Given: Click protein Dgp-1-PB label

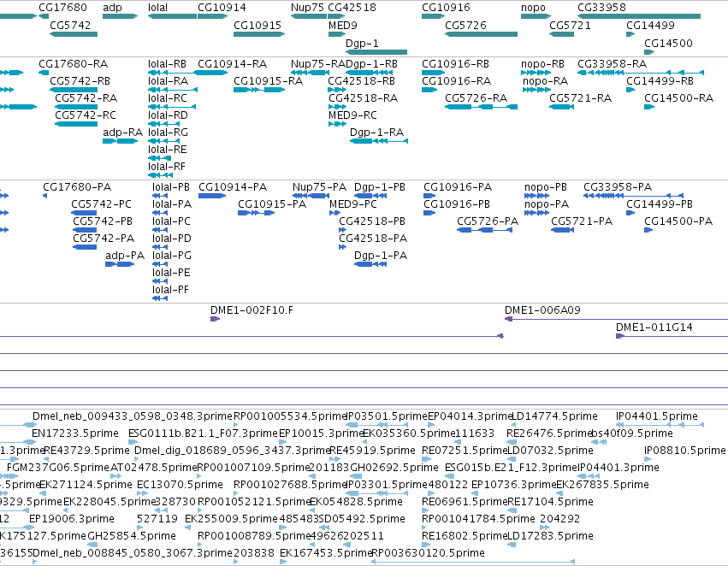Looking at the screenshot, I should click(380, 187).
